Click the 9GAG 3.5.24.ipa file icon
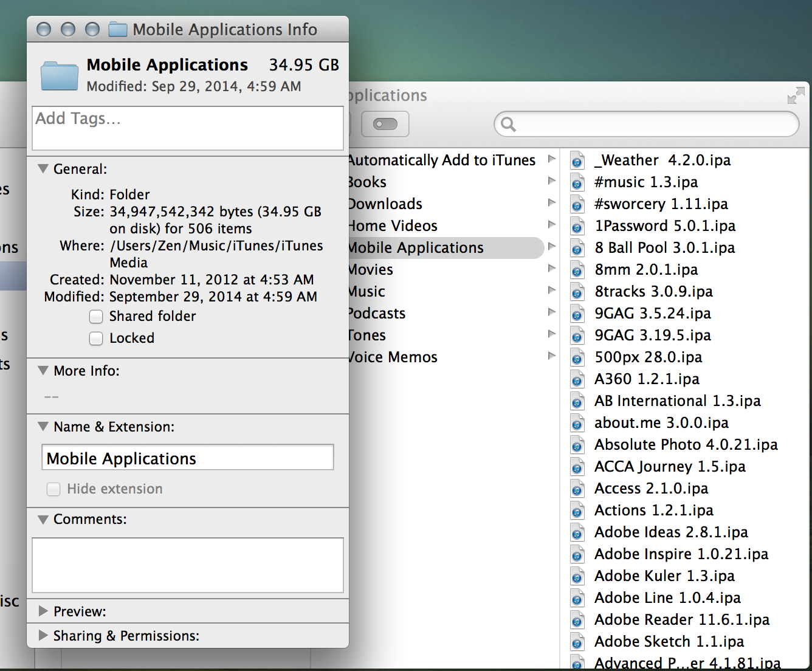 pos(577,314)
